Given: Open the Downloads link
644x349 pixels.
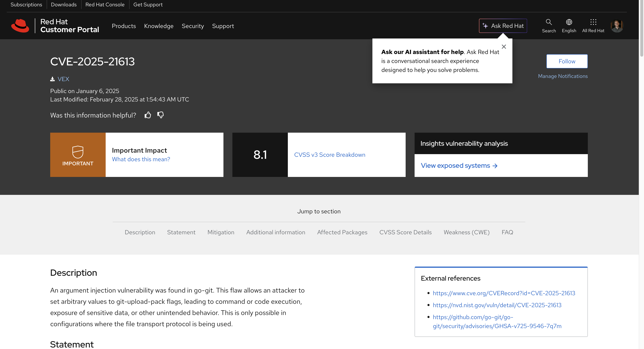Looking at the screenshot, I should (x=64, y=4).
